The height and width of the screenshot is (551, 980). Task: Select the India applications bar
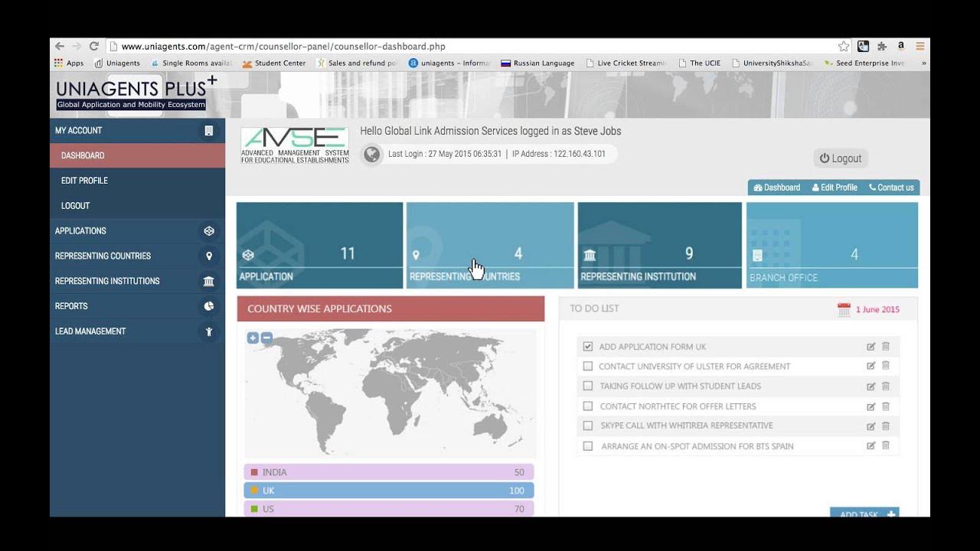tap(389, 472)
